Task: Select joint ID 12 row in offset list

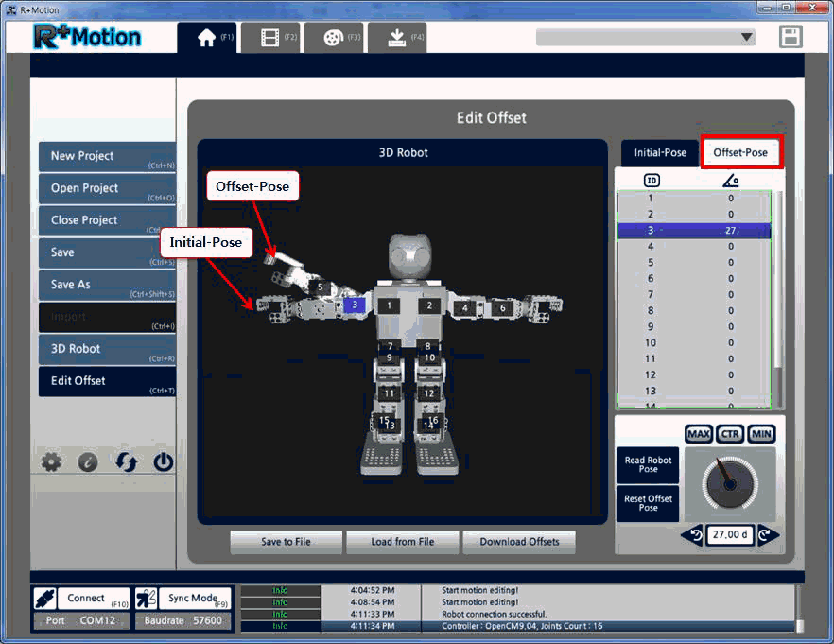Action: (x=694, y=374)
